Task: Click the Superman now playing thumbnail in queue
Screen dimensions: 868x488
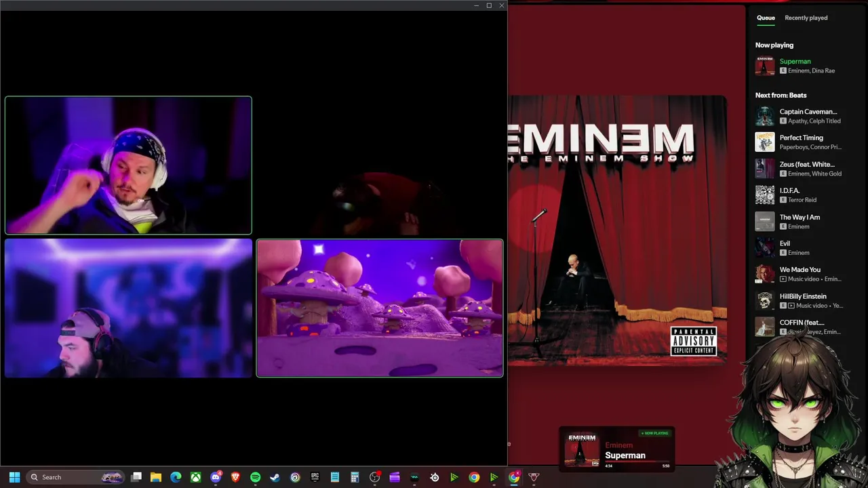Action: pyautogui.click(x=765, y=66)
